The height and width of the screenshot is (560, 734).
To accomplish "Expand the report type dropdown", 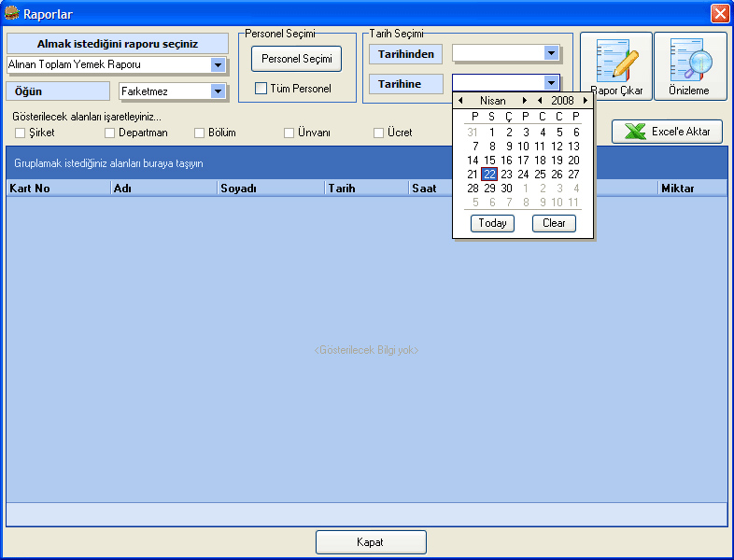I will [x=218, y=64].
